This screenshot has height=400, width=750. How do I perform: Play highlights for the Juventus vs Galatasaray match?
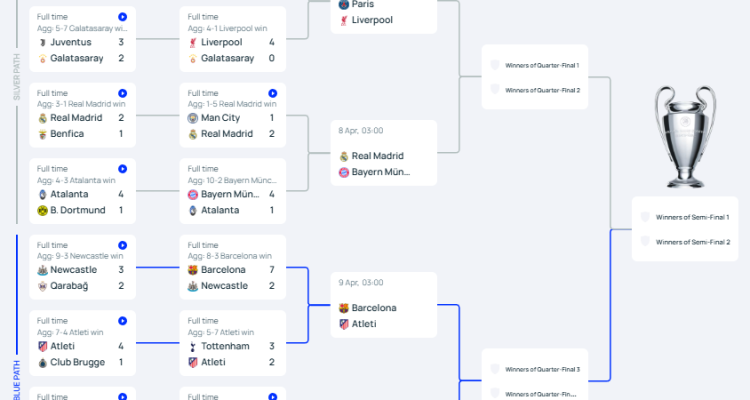click(x=122, y=17)
